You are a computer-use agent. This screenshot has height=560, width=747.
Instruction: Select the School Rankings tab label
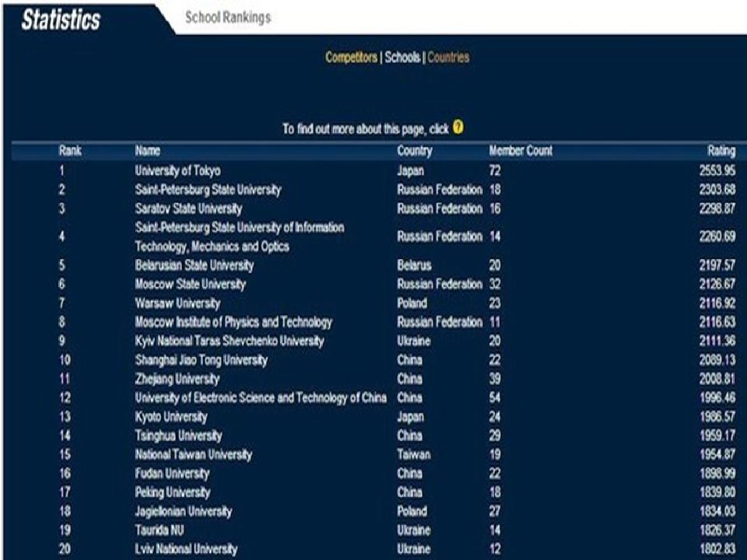pyautogui.click(x=228, y=18)
